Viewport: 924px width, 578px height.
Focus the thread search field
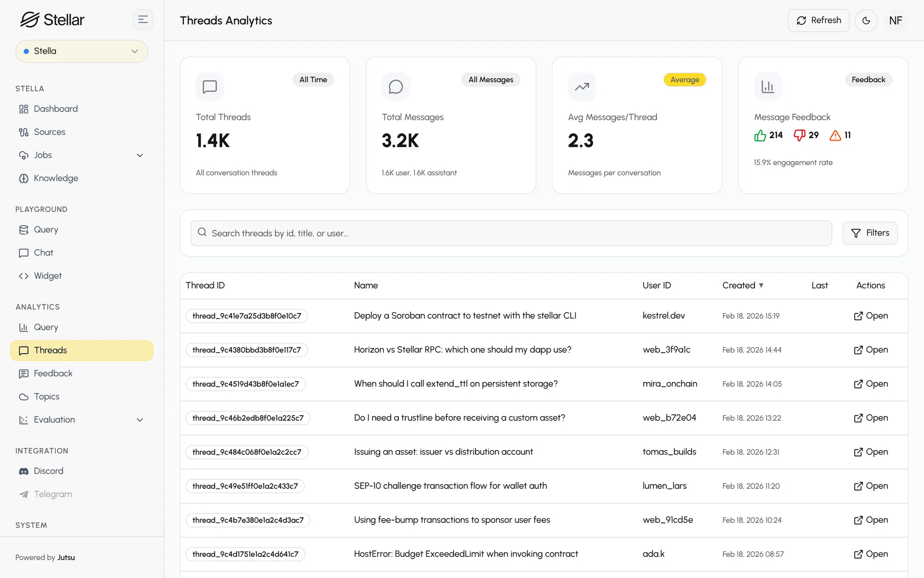tap(511, 233)
